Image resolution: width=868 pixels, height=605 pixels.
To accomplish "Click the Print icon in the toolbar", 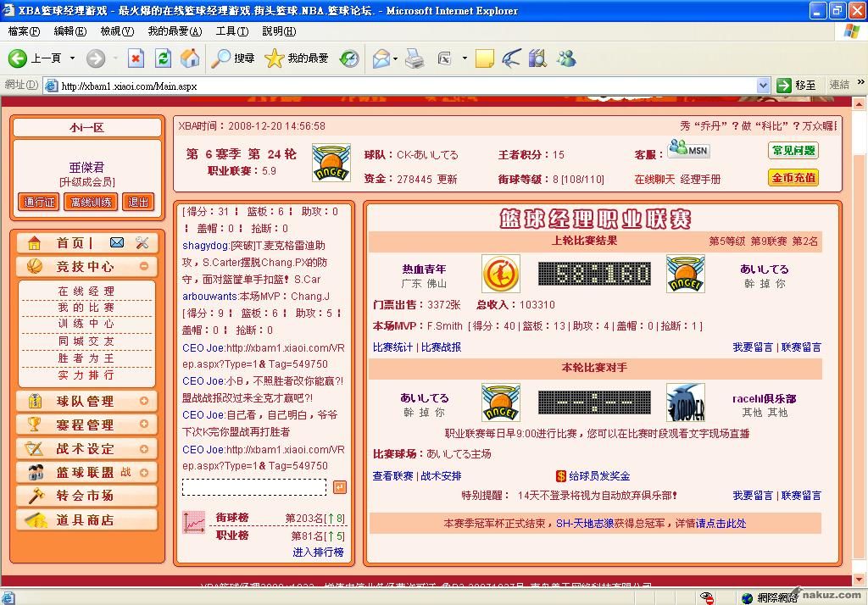I will (x=414, y=58).
